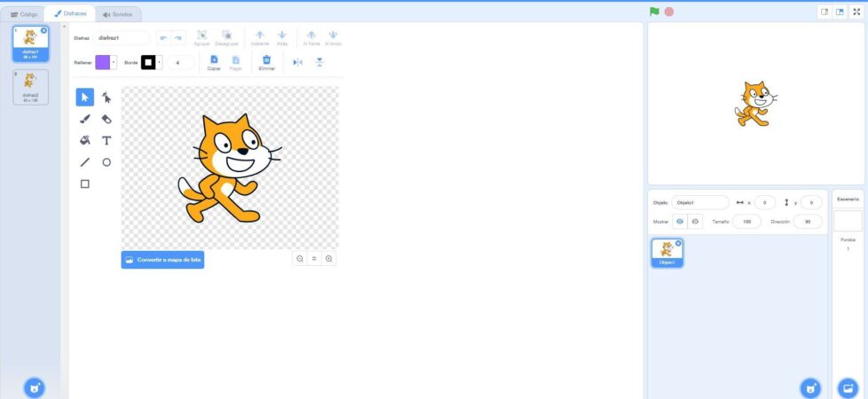Click the outline width field
This screenshot has width=868, height=399.
pyautogui.click(x=180, y=63)
